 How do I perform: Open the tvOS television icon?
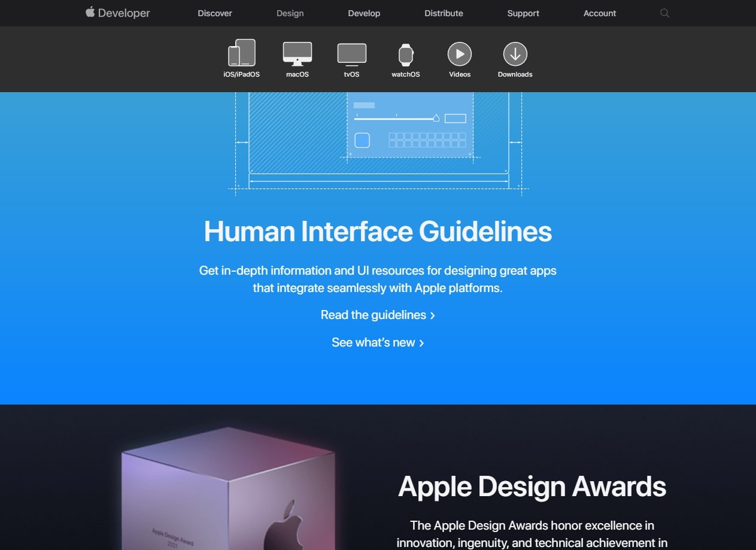[352, 54]
